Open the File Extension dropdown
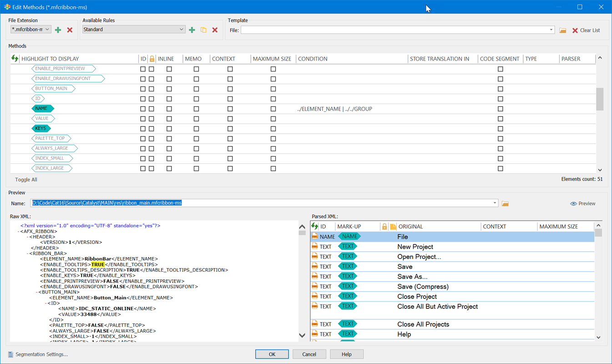The width and height of the screenshot is (612, 364). point(47,30)
